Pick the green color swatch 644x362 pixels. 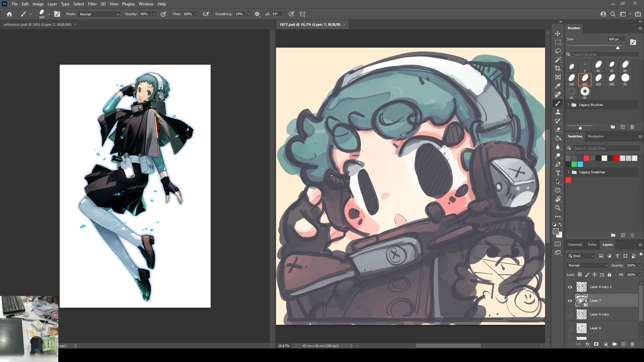[574, 164]
